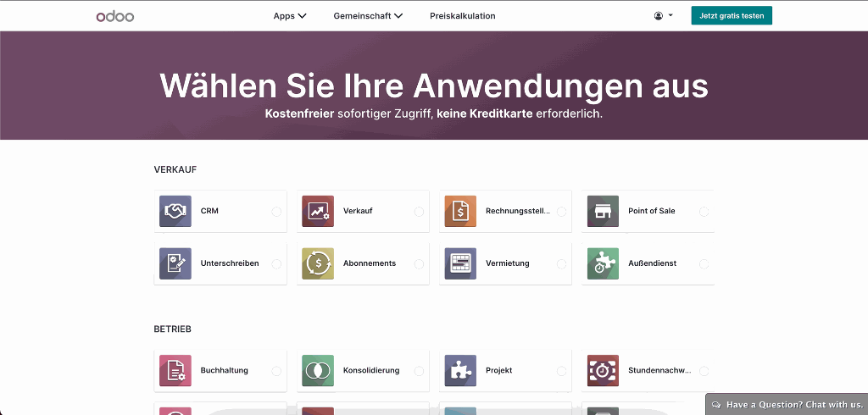
Task: Click the Stundennachweis timer icon
Action: (603, 371)
